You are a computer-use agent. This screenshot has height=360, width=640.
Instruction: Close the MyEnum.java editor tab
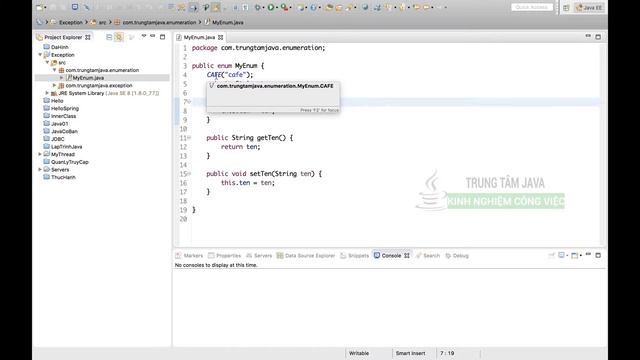point(220,37)
